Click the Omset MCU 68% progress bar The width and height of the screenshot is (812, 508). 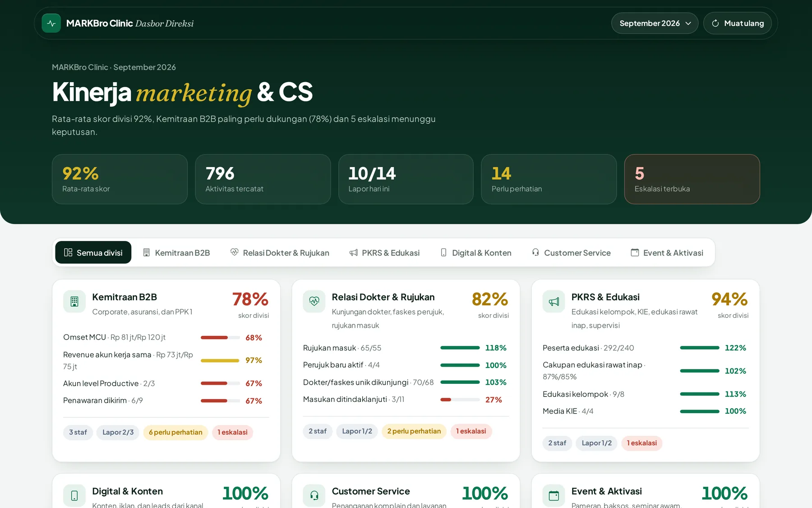click(x=220, y=337)
